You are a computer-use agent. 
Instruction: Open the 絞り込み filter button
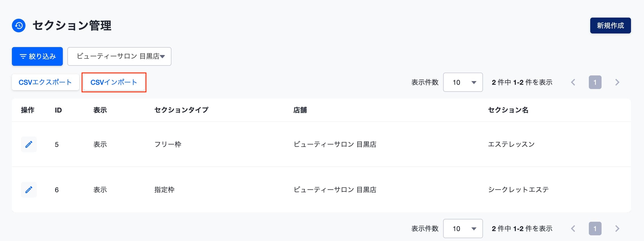[37, 56]
